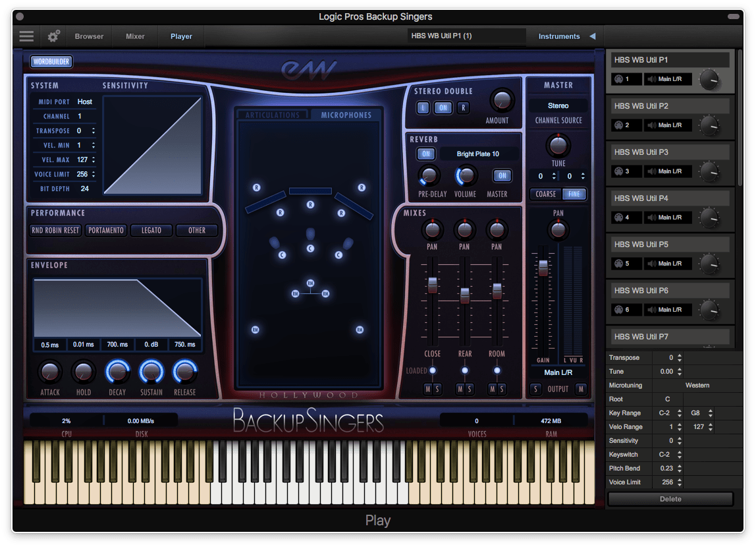
Task: Open the Stereo channel source selector
Action: coord(558,105)
